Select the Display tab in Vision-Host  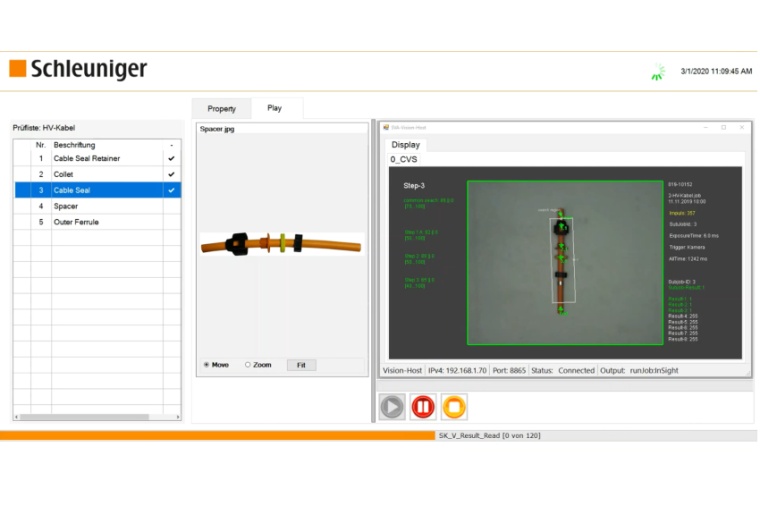[x=405, y=144]
